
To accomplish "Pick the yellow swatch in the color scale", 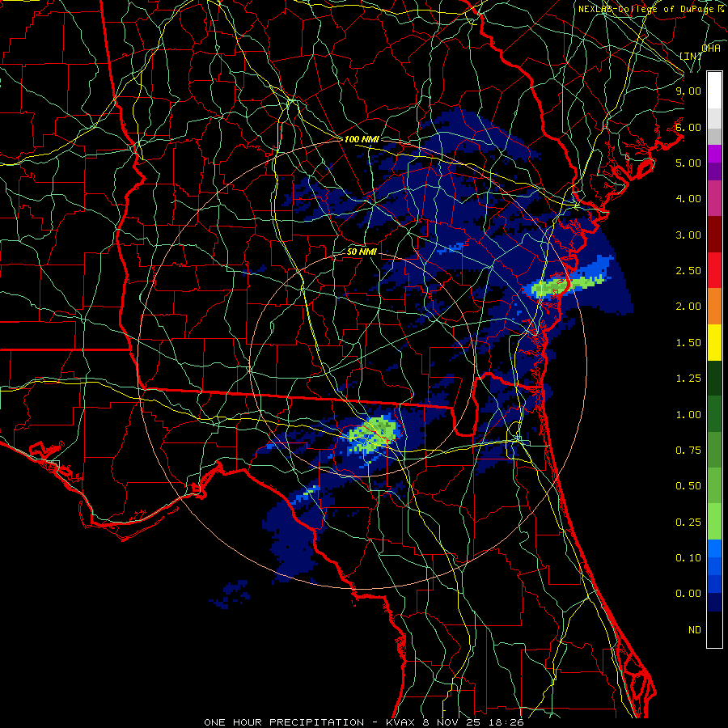I will tap(714, 342).
